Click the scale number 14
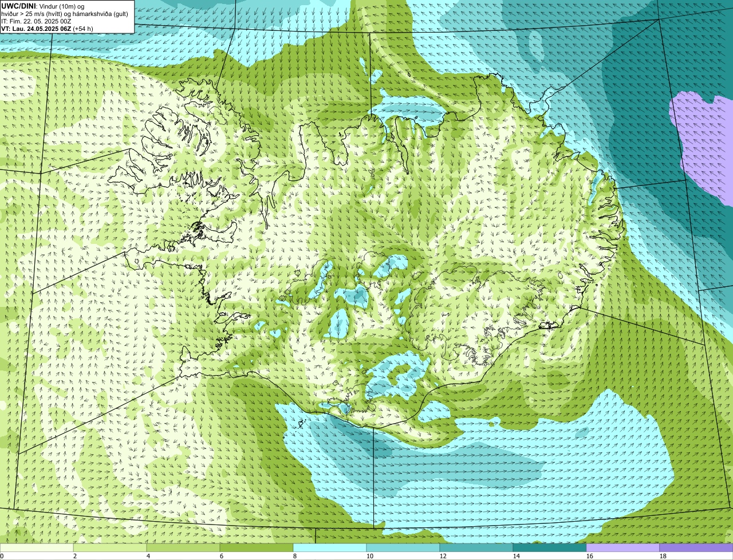 [x=517, y=556]
